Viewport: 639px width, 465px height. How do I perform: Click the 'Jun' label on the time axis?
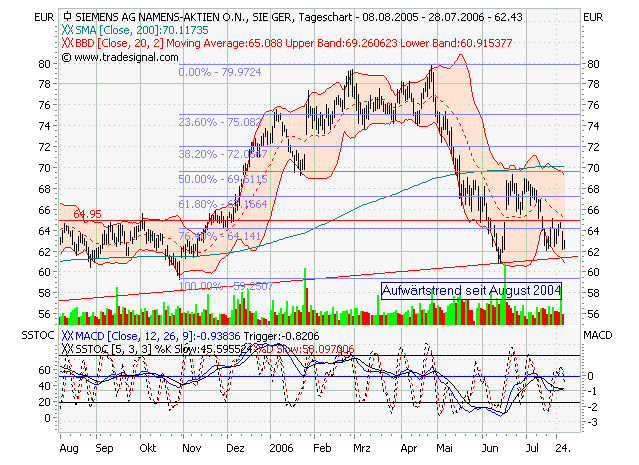tap(490, 448)
